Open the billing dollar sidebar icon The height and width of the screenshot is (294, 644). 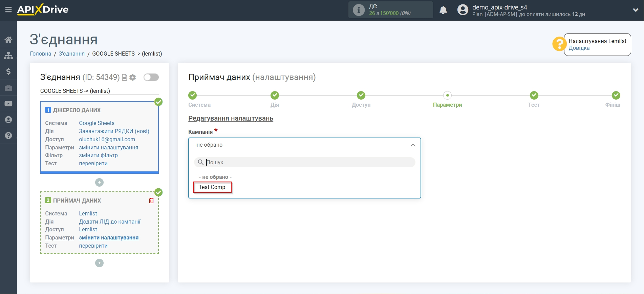click(x=8, y=71)
